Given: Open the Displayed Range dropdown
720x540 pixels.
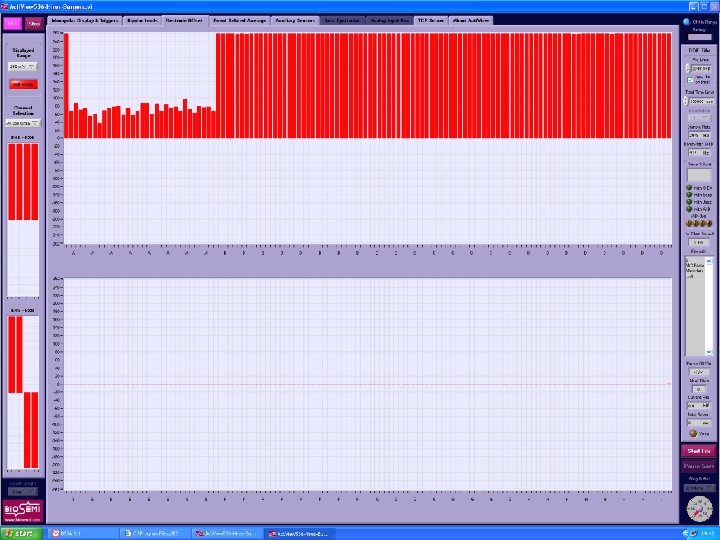Looking at the screenshot, I should (x=22, y=67).
